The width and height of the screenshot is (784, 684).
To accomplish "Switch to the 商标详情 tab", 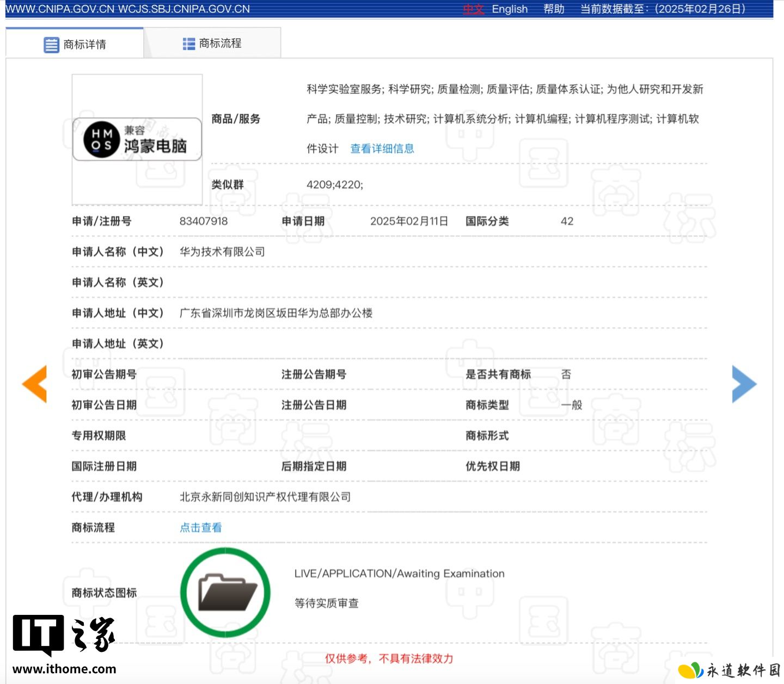I will pos(75,44).
